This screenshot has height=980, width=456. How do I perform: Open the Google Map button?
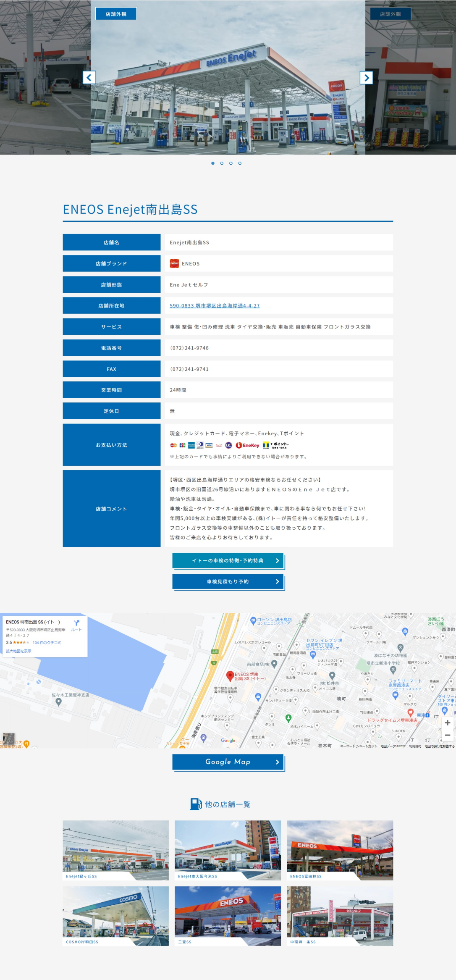pyautogui.click(x=228, y=762)
